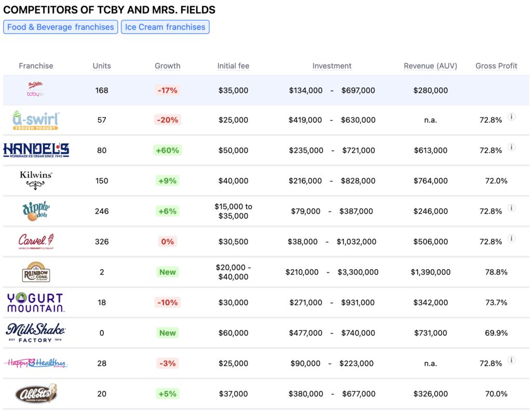This screenshot has width=532, height=419.
Task: Click the 0% growth badge
Action: (168, 242)
